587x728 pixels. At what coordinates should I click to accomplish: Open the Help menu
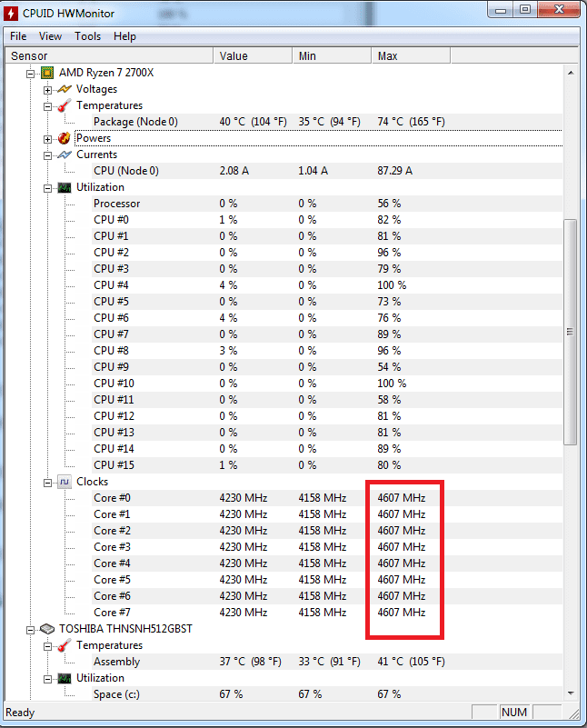pyautogui.click(x=124, y=36)
